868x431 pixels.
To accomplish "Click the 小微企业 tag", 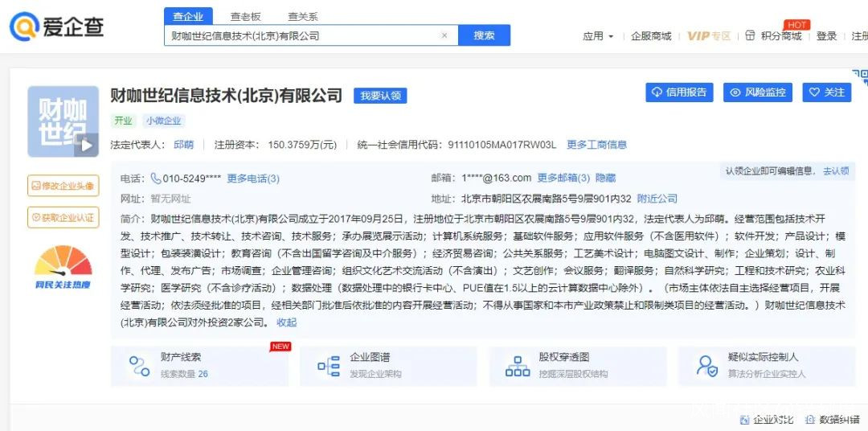I will 163,121.
